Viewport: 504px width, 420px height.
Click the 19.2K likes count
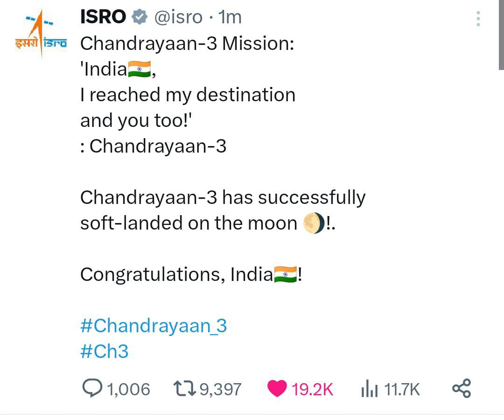click(x=313, y=389)
